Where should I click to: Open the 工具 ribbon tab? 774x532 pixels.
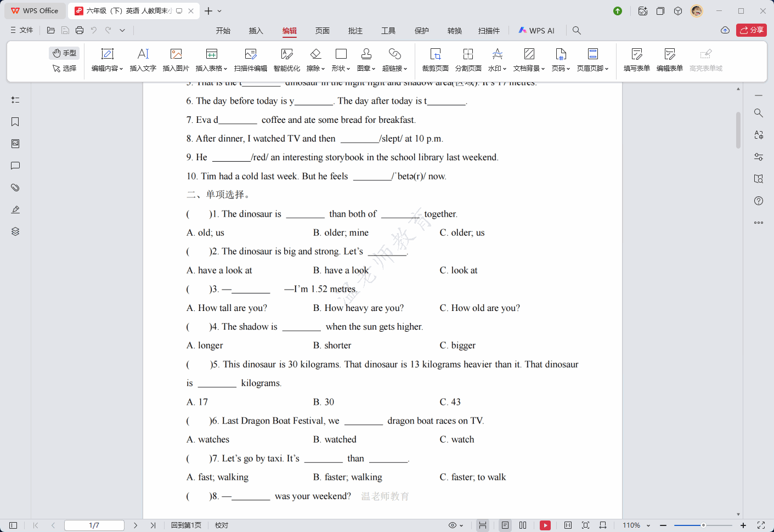(388, 31)
